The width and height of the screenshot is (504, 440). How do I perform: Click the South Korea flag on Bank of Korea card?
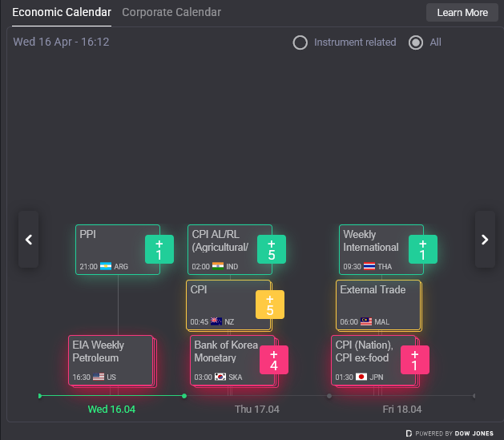[x=220, y=376]
